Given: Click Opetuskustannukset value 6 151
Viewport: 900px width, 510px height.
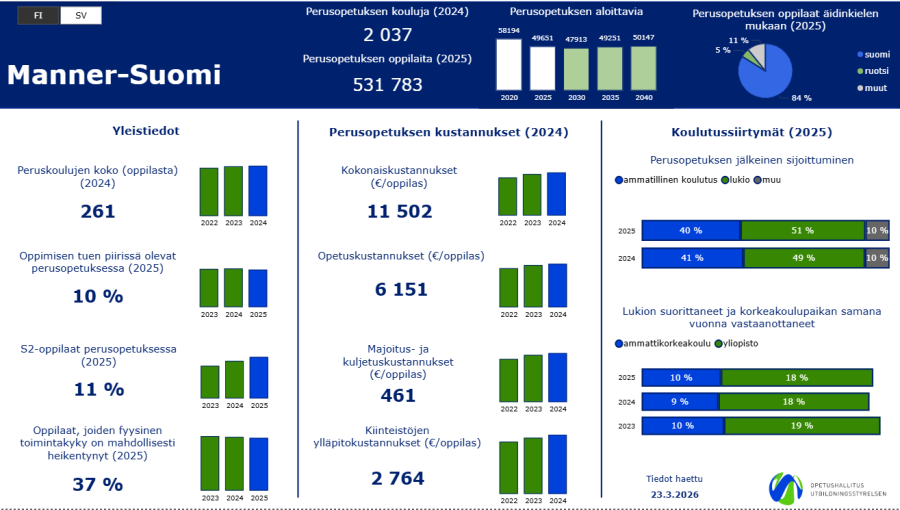Looking at the screenshot, I should click(401, 289).
